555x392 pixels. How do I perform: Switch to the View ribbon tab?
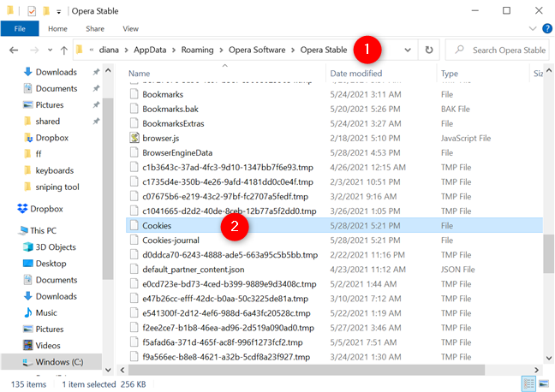point(130,28)
